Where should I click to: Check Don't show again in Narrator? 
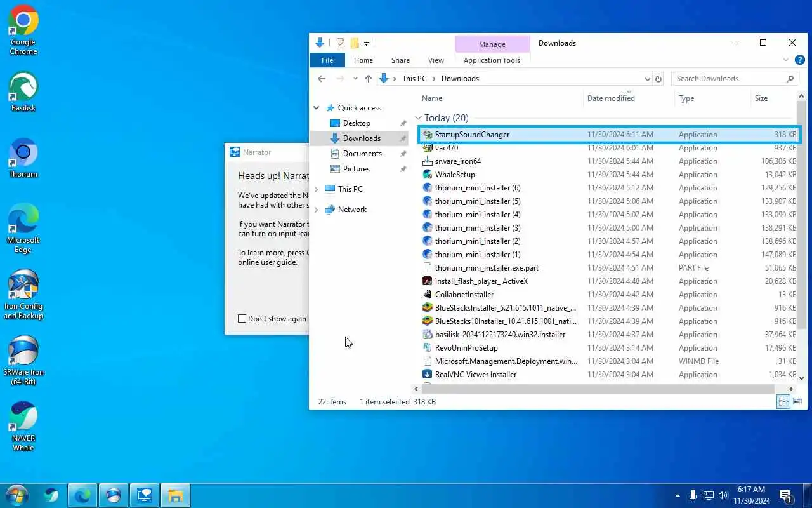tap(242, 319)
